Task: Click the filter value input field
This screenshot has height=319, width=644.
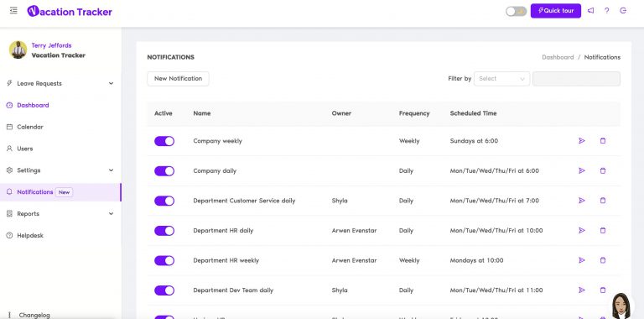Action: click(576, 79)
